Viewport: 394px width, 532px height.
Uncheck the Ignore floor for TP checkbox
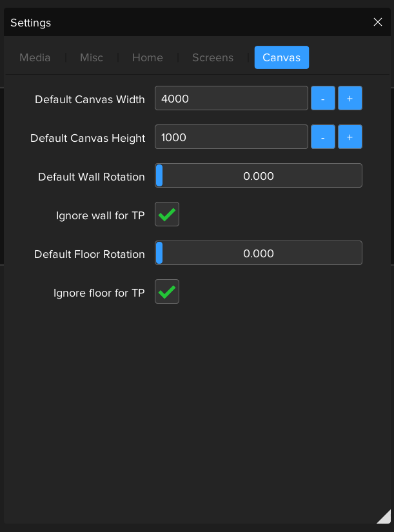pos(167,291)
